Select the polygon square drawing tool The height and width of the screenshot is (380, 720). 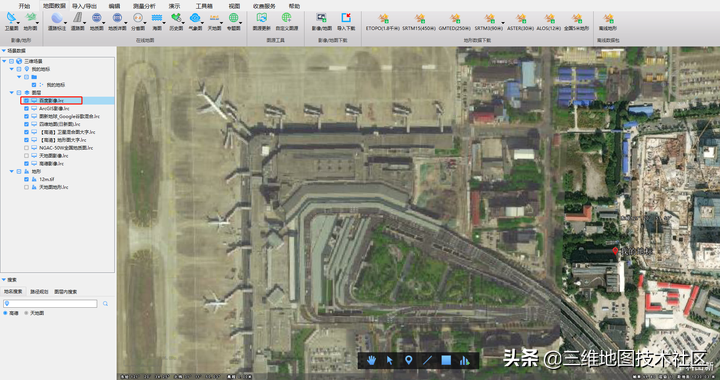[446, 360]
